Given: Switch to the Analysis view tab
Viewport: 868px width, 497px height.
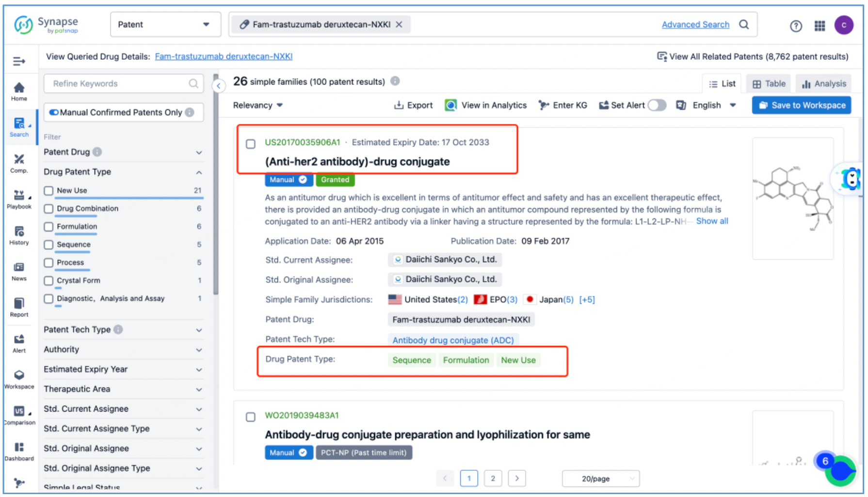Looking at the screenshot, I should 824,84.
